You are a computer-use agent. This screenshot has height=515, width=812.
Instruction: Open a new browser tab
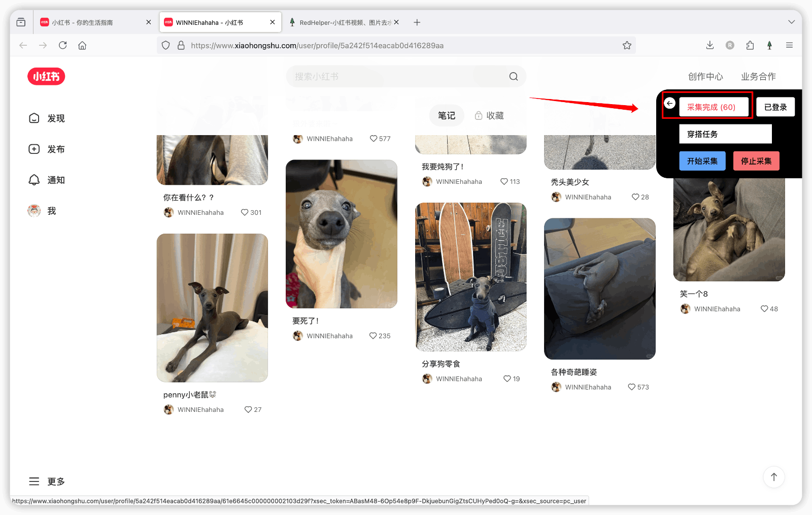(417, 22)
